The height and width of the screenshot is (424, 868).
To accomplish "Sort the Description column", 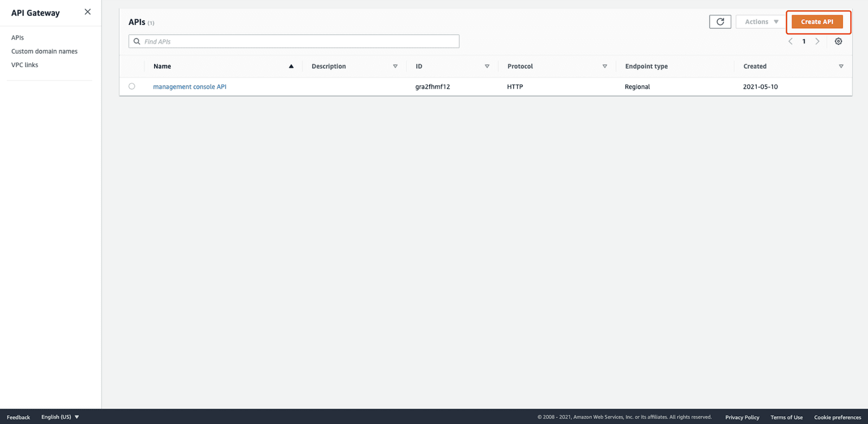I will 395,66.
